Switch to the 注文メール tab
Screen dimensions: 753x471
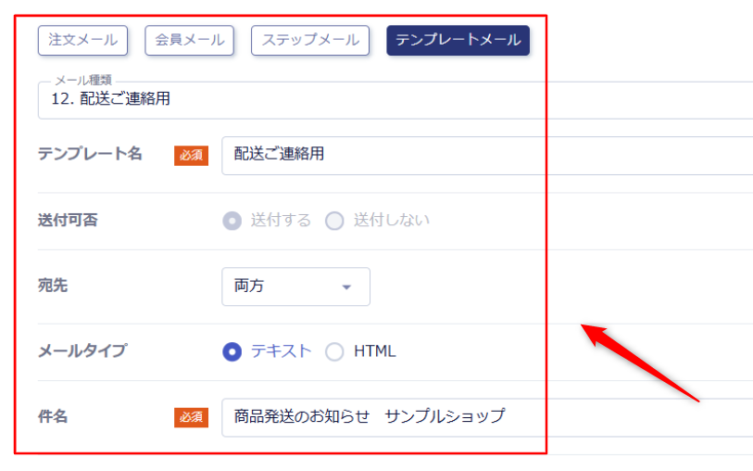[x=83, y=40]
